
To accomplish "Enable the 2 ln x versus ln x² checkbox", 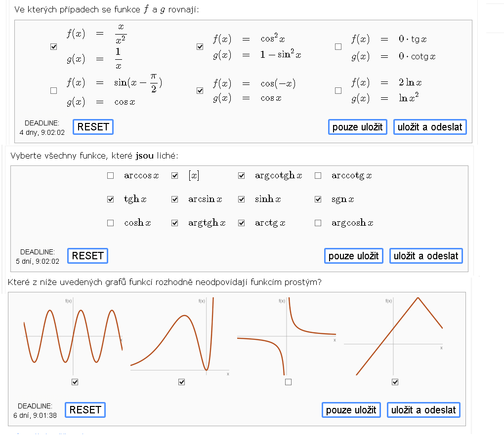I will coord(338,90).
